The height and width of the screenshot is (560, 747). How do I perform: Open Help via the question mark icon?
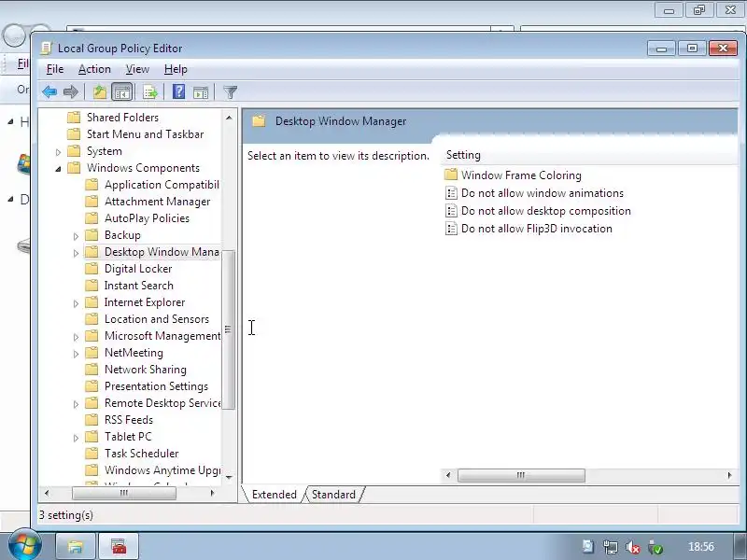coord(178,91)
